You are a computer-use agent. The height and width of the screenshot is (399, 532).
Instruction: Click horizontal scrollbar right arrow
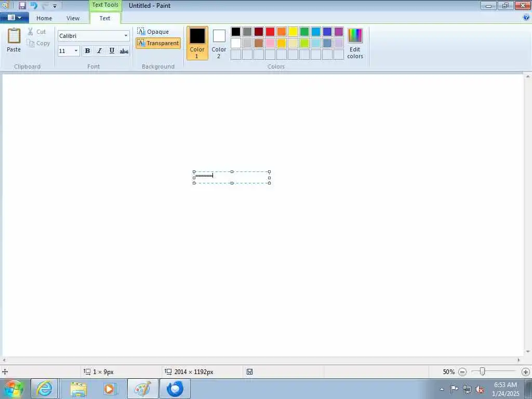[518, 360]
